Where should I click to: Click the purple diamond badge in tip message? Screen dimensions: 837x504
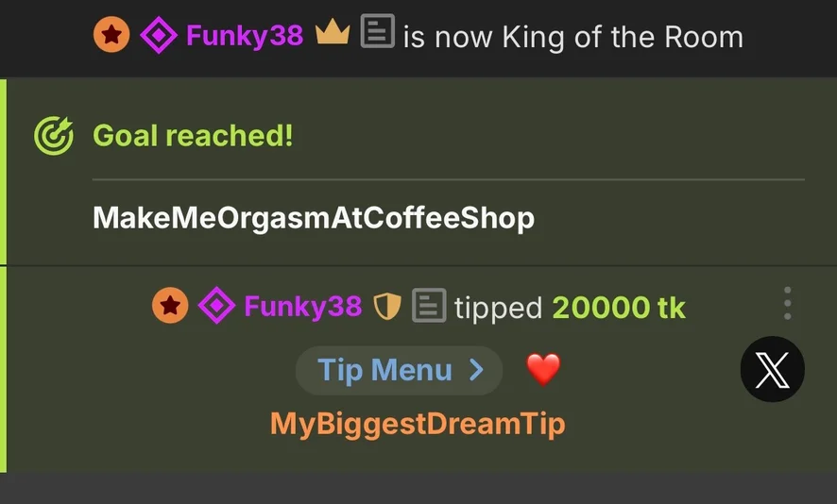(216, 306)
